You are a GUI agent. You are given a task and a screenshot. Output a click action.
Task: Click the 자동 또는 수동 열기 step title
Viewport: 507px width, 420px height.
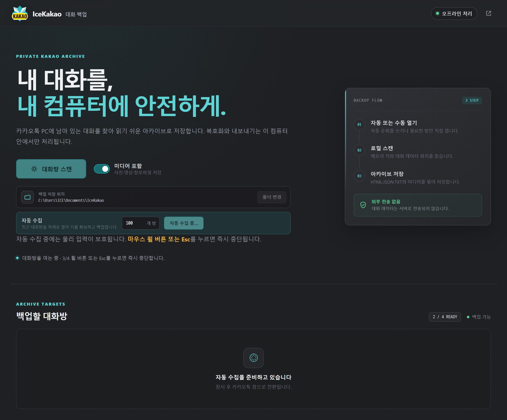click(x=394, y=123)
